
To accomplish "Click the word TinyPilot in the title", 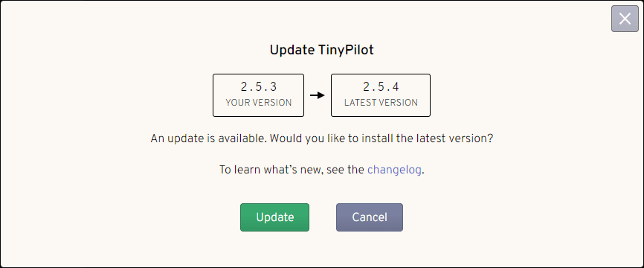I will 347,50.
